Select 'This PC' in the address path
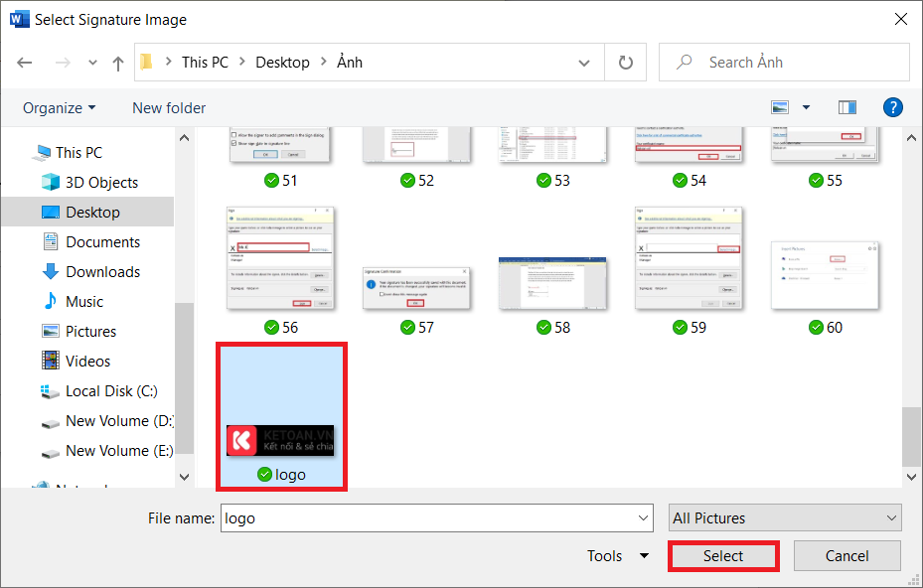This screenshot has width=923, height=588. point(205,63)
